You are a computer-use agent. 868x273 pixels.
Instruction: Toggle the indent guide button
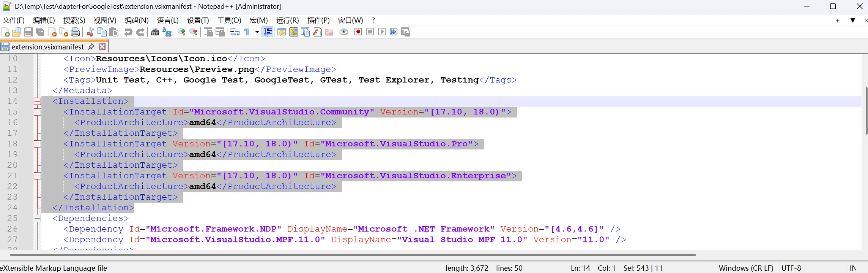coord(268,32)
